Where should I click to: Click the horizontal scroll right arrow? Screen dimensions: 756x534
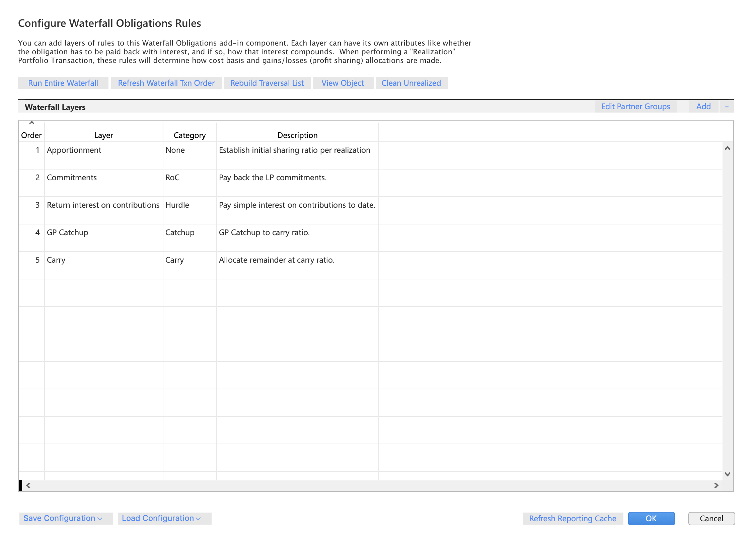pos(716,485)
